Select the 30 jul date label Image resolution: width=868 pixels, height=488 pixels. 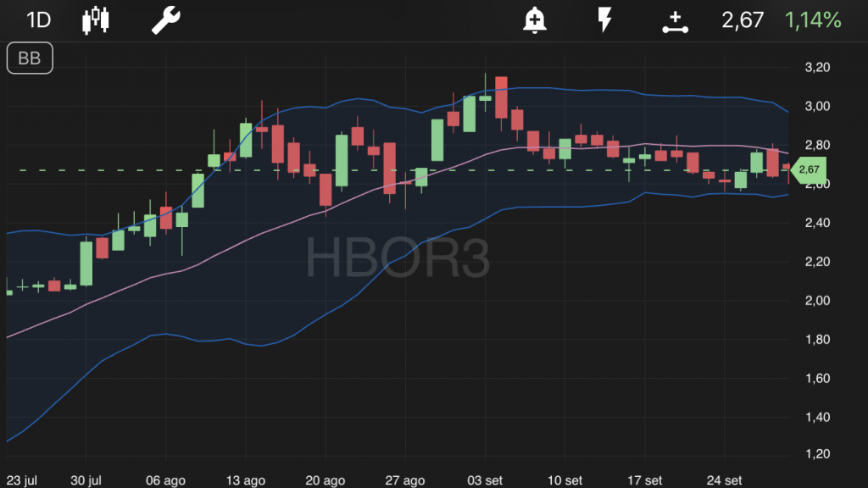tap(86, 480)
